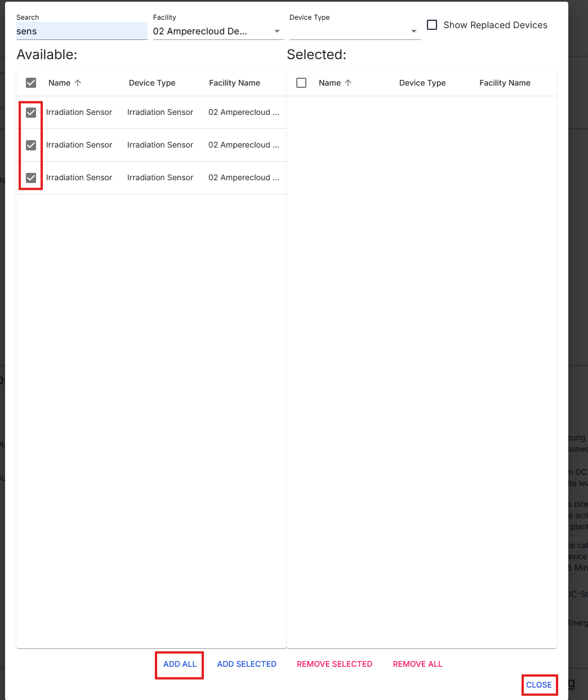This screenshot has width=588, height=700.
Task: Sort Selected table by Facility Name column
Action: tap(505, 83)
